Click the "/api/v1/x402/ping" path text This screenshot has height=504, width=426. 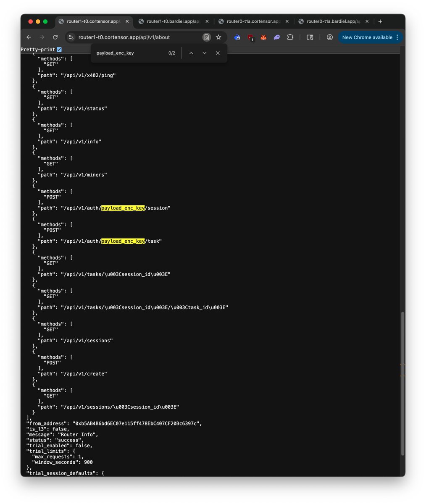[x=88, y=75]
